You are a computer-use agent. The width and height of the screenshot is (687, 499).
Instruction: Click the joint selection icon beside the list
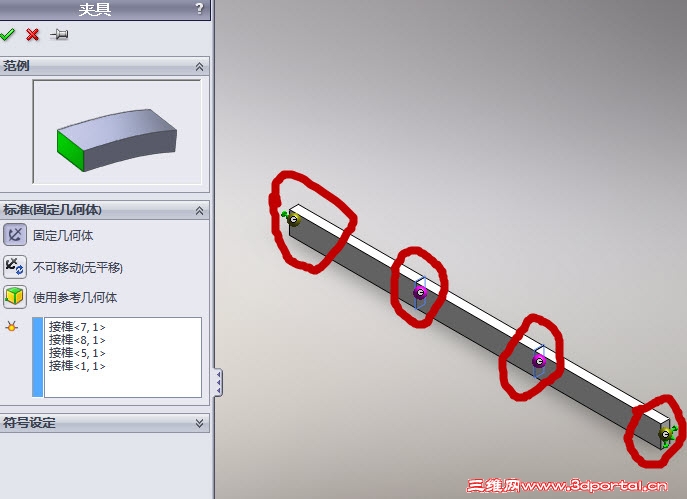[x=12, y=326]
